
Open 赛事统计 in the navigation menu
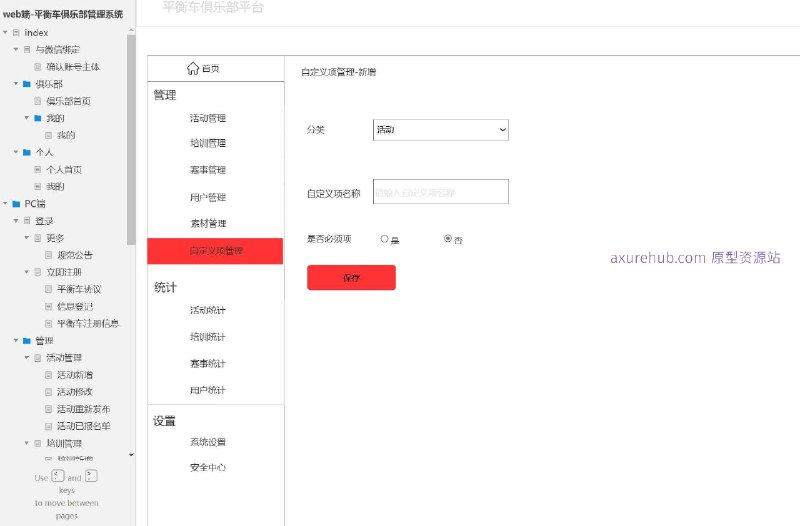tap(208, 364)
